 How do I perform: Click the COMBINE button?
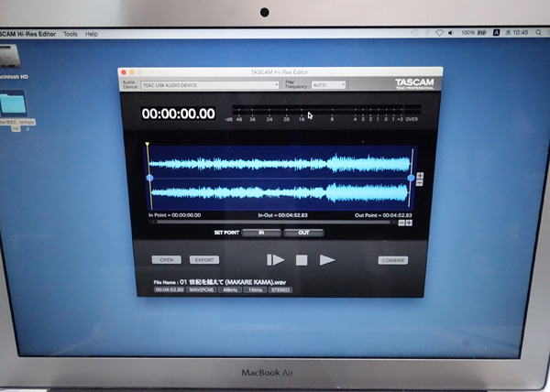393,260
